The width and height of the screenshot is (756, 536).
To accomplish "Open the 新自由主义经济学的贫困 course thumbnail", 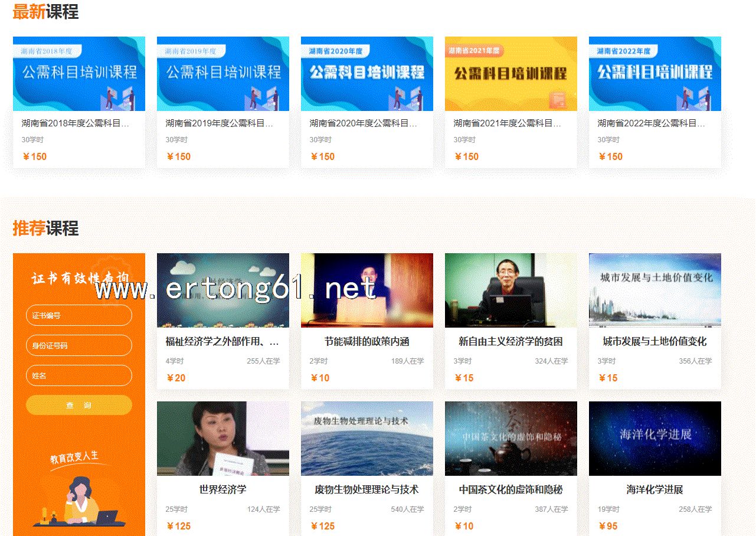I will tap(510, 290).
